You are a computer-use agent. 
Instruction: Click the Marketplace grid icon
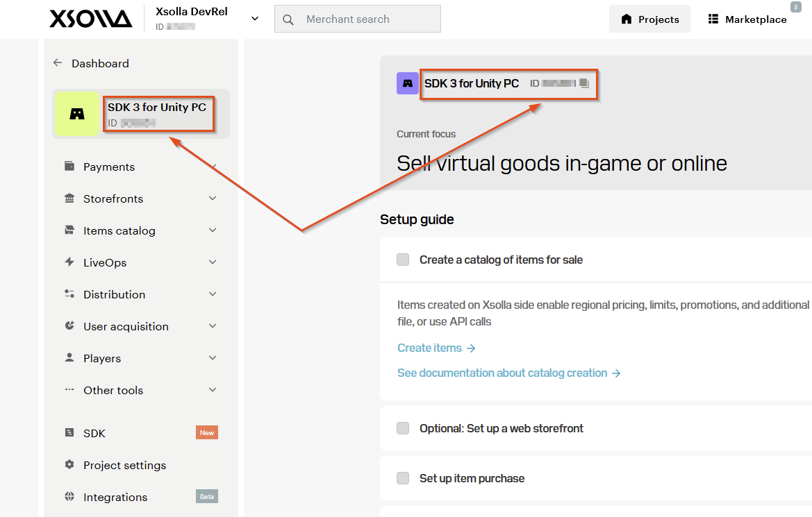[x=713, y=19]
